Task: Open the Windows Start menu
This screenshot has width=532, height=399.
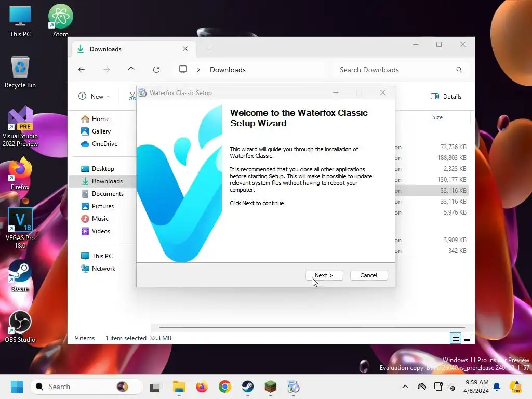Action: (x=17, y=387)
